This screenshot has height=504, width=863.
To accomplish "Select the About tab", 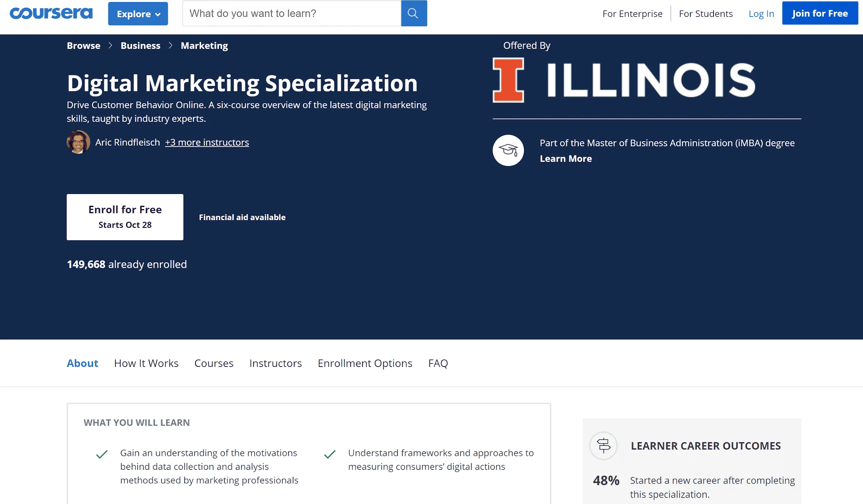I will [83, 363].
